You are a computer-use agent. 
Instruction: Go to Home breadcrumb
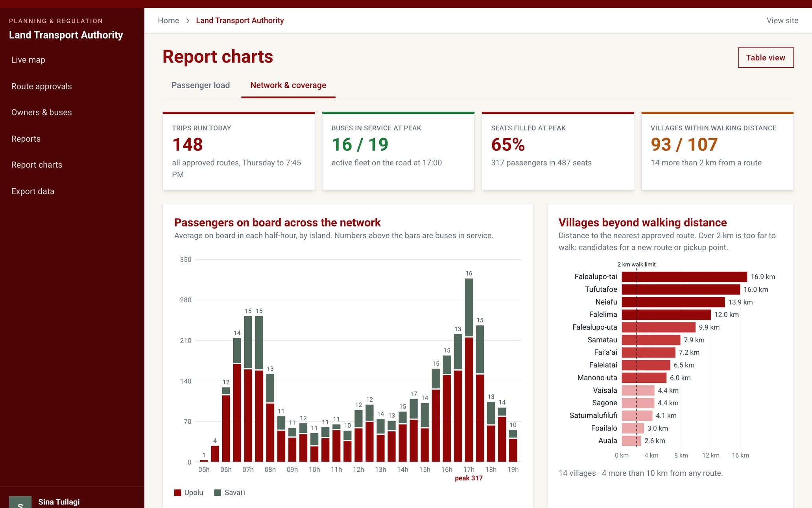[168, 20]
